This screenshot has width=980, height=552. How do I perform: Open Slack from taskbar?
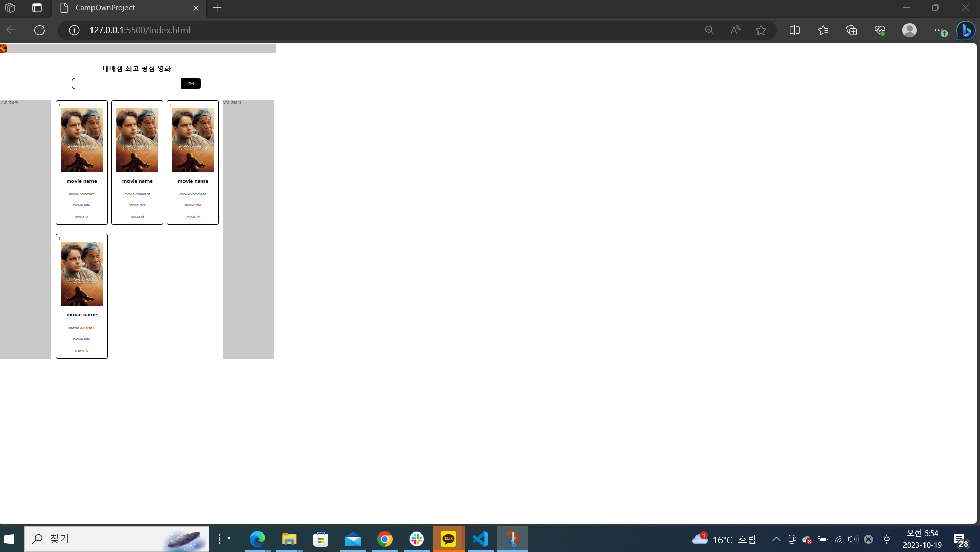(x=417, y=539)
